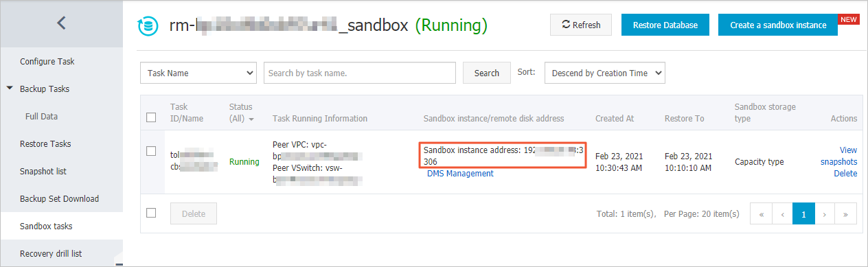
Task: Open Snapshot list in sidebar
Action: coord(43,171)
